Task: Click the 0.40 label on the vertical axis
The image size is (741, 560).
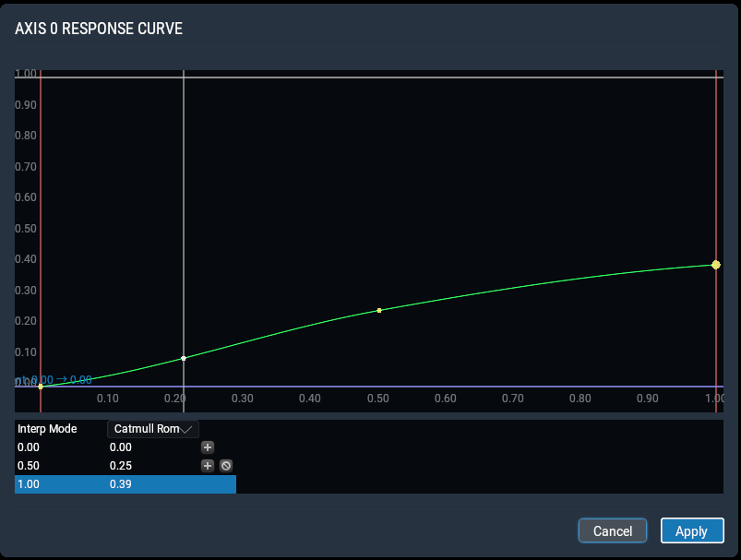Action: point(26,259)
